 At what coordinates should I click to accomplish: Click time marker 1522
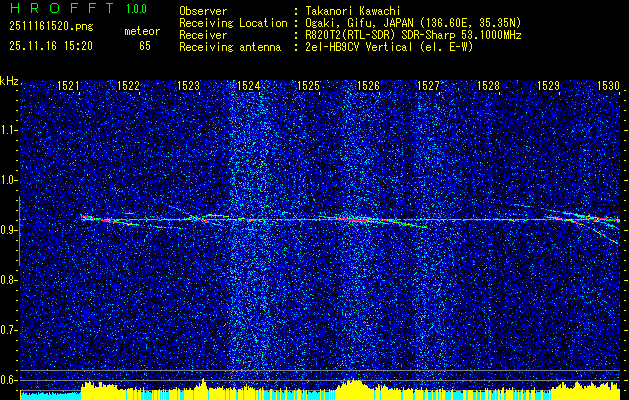128,85
